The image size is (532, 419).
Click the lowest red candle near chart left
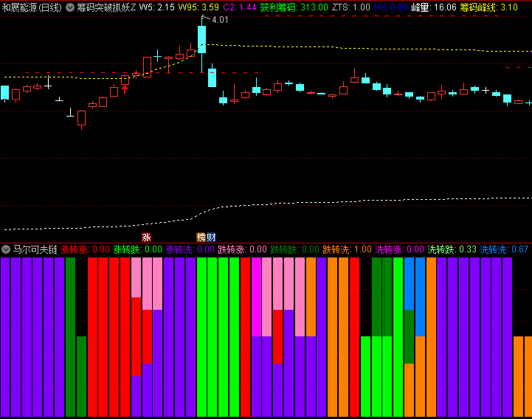[x=81, y=118]
